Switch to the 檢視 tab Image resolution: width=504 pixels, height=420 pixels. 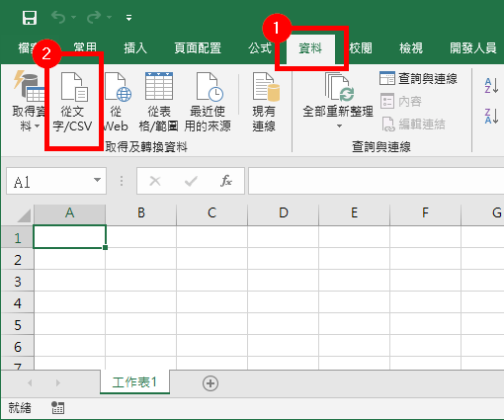[x=411, y=48]
